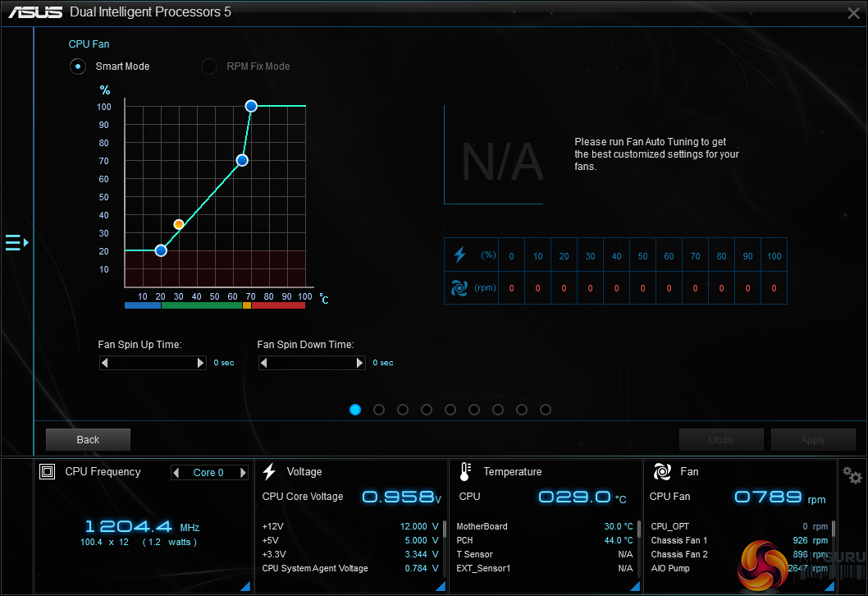Expand the Voltage panel corner arrow
868x596 pixels.
pyautogui.click(x=440, y=586)
